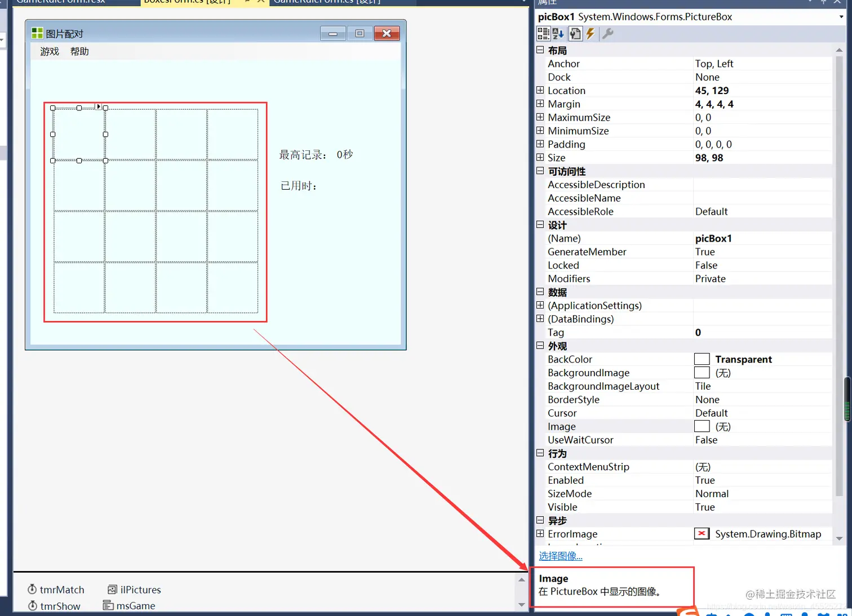Expand the MaximumSize property
The image size is (852, 616).
[540, 117]
